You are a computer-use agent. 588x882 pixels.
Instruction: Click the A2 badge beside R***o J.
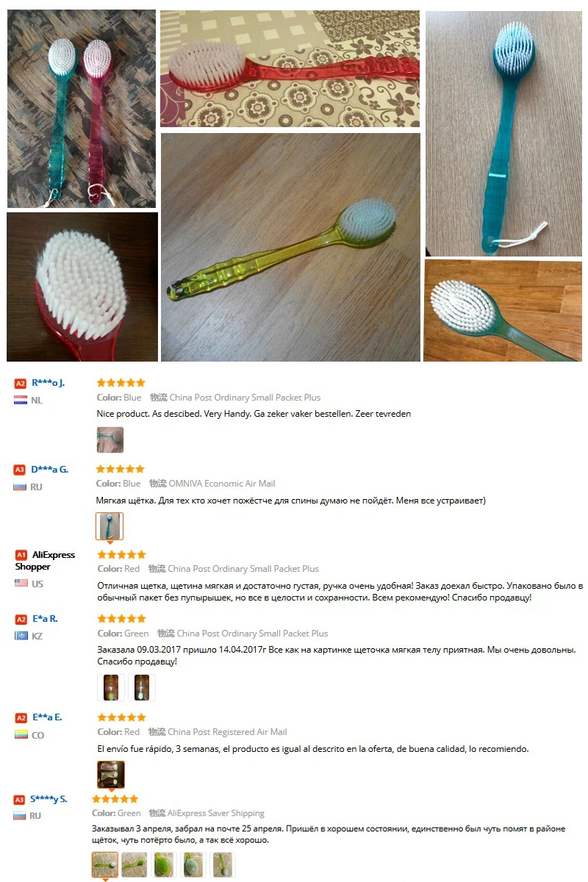tap(21, 383)
